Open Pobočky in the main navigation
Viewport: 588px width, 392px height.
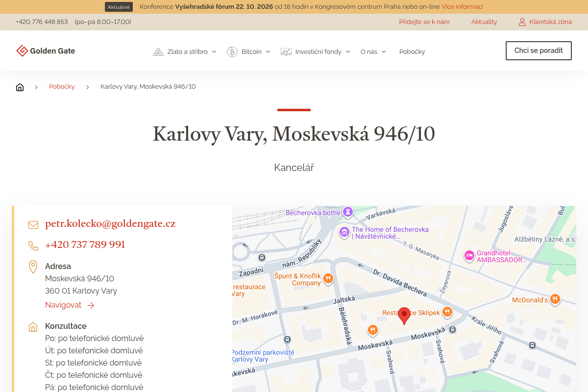point(412,52)
